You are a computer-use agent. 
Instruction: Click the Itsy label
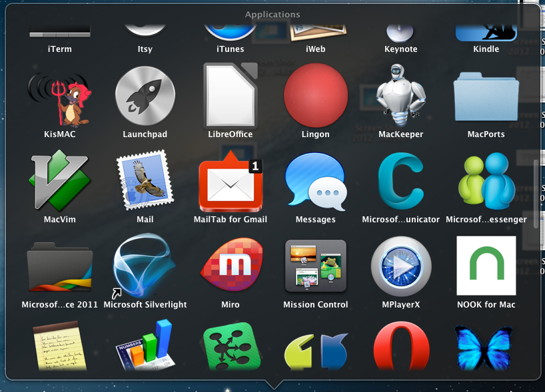[x=145, y=49]
